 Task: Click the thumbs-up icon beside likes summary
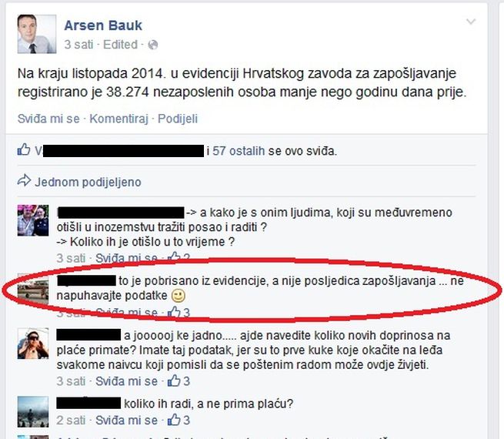tap(24, 149)
